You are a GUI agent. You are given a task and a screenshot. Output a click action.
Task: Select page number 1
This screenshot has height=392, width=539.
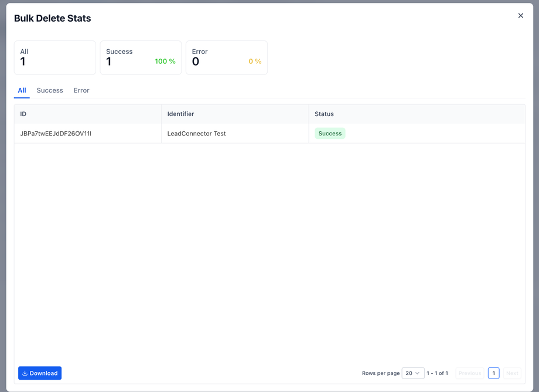tap(493, 373)
